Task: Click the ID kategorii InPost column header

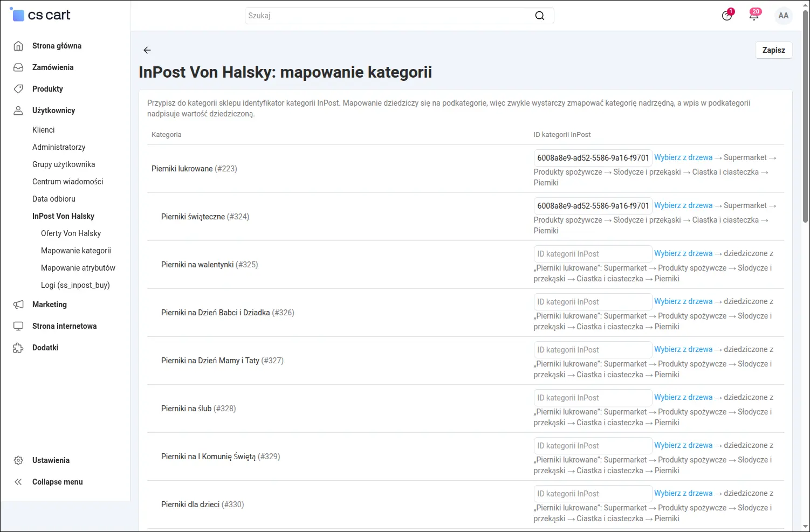Action: tap(562, 135)
